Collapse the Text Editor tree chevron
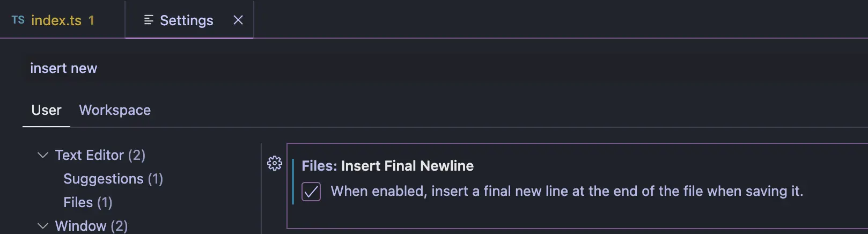 (x=43, y=155)
